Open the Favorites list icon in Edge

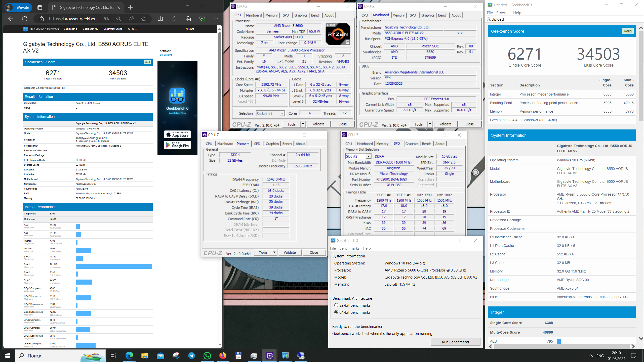tap(174, 19)
